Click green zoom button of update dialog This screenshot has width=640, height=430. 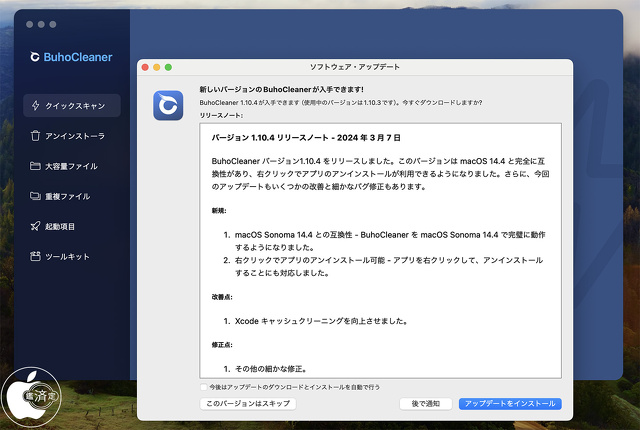click(x=168, y=67)
